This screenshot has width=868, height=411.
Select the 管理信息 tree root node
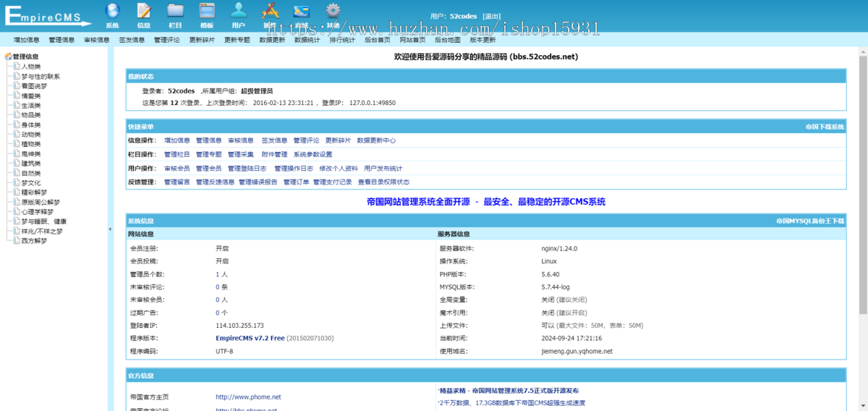[26, 56]
